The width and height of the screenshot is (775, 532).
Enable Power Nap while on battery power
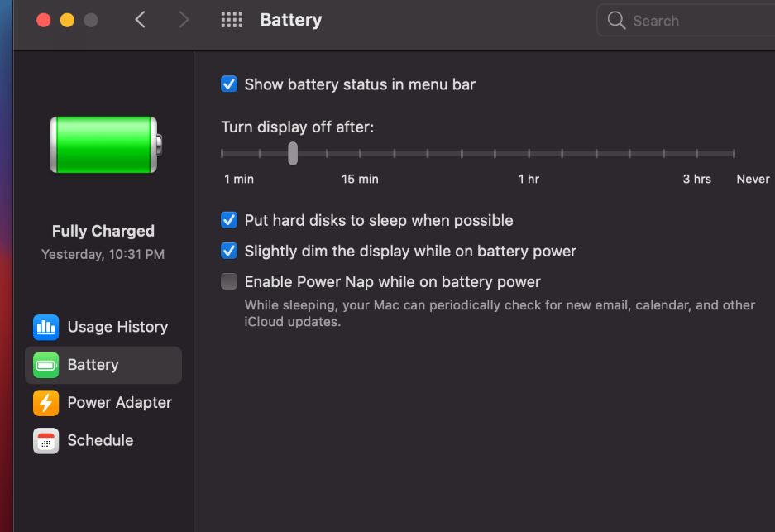point(229,282)
